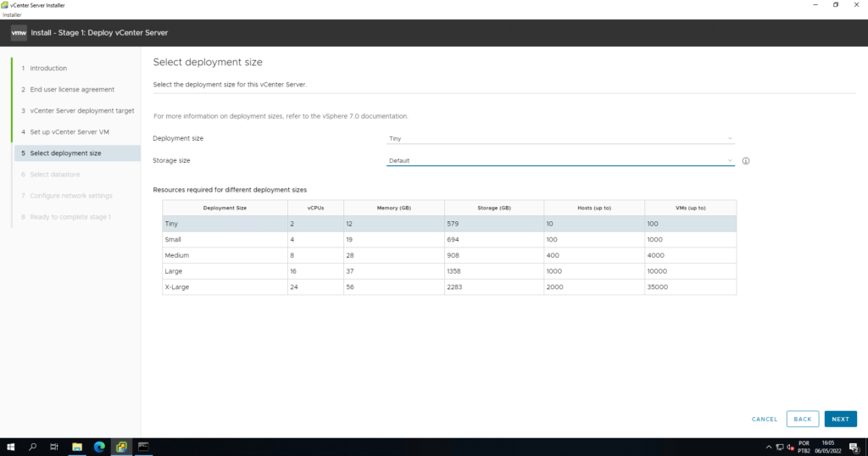Click the CANCEL button
The width and height of the screenshot is (868, 456).
[765, 419]
